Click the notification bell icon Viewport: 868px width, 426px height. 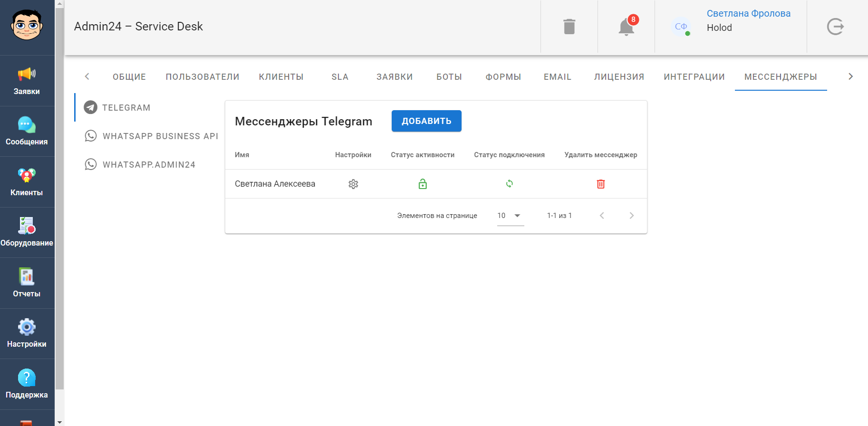point(626,27)
